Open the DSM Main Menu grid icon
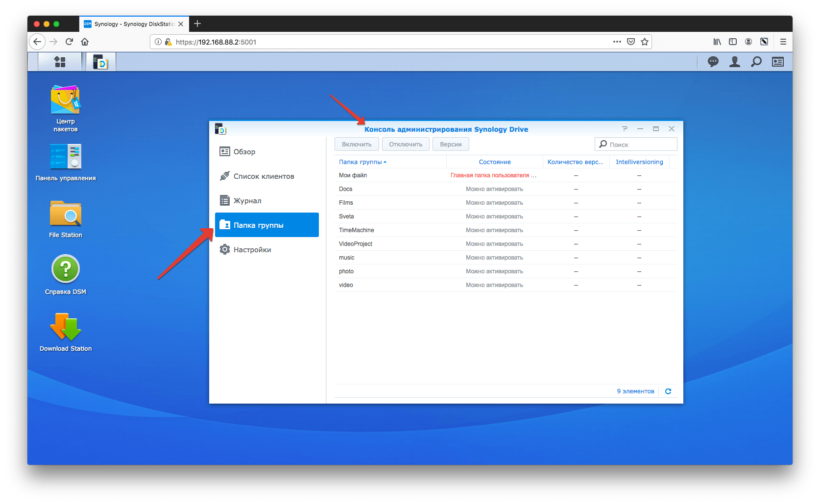The image size is (820, 504). pyautogui.click(x=60, y=62)
